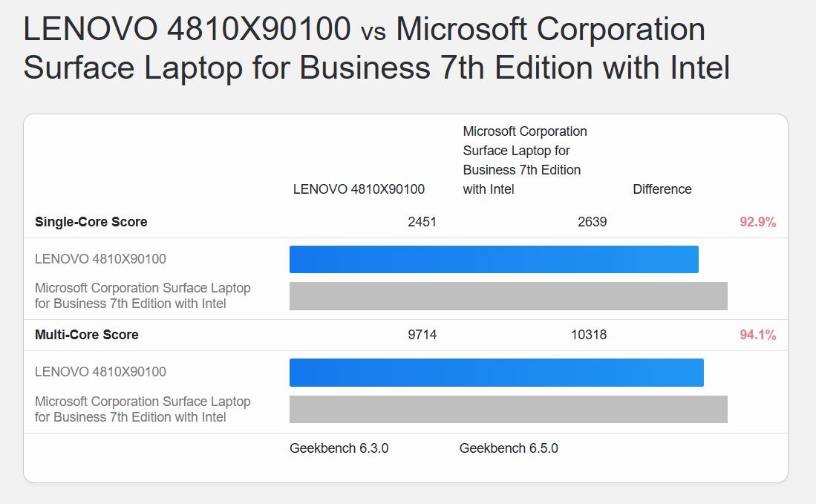Click the single-core score 2639

click(592, 222)
